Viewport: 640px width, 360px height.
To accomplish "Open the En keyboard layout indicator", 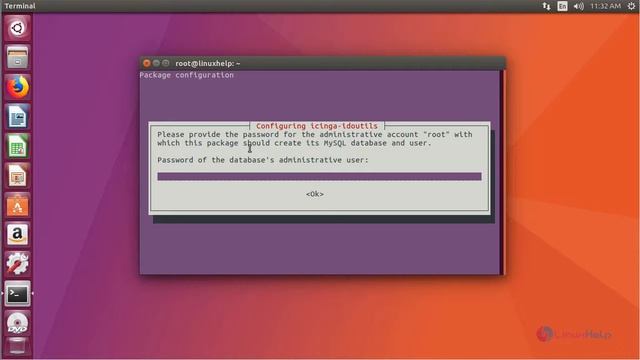I will point(562,6).
